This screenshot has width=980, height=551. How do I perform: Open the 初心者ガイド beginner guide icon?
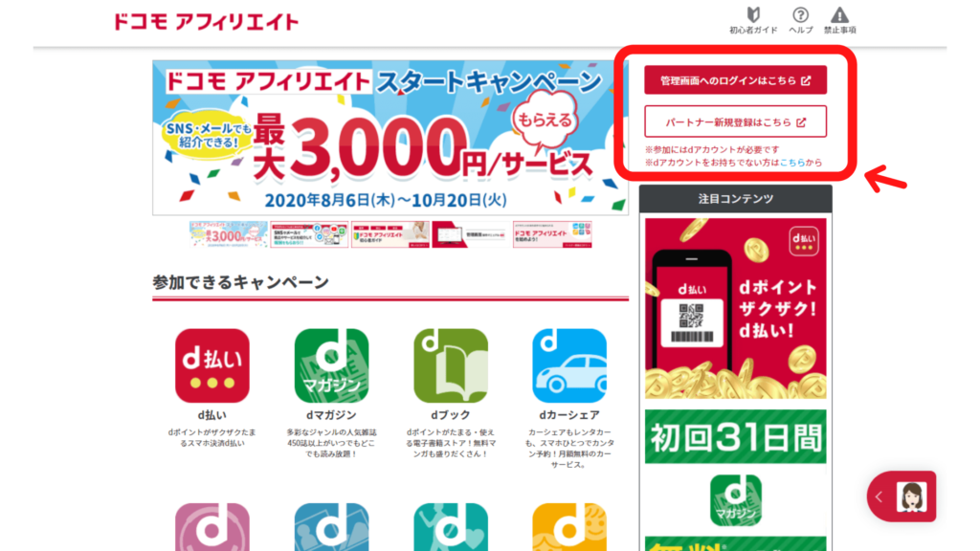(x=753, y=21)
